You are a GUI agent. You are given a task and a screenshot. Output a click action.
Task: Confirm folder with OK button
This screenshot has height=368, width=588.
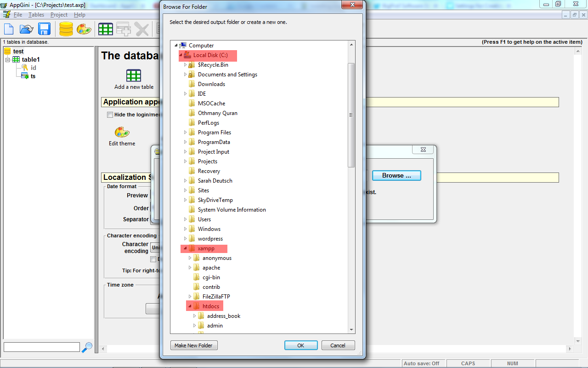[301, 345]
